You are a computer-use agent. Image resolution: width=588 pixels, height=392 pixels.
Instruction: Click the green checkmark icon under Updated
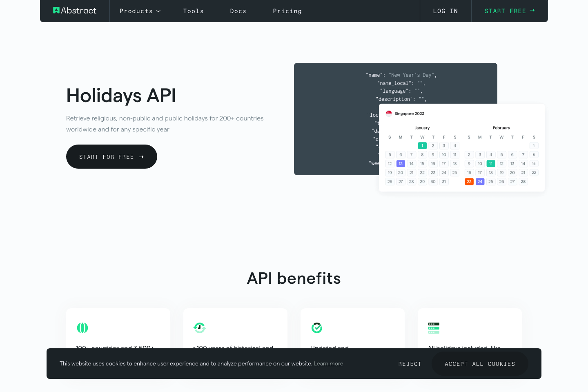point(317,327)
